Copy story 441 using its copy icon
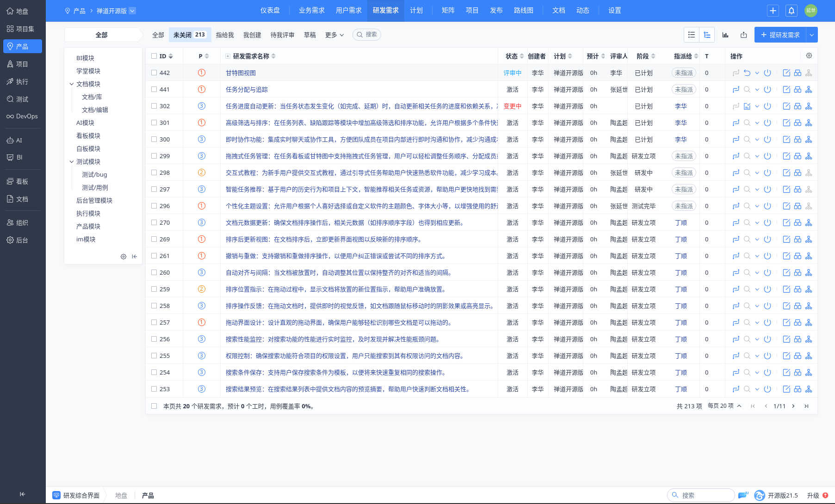The width and height of the screenshot is (835, 504). tap(798, 89)
